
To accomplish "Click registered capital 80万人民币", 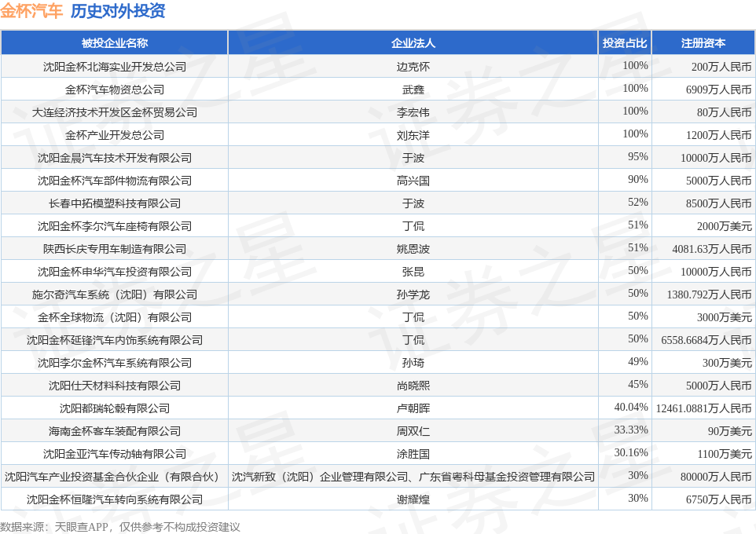I will coord(725,112).
